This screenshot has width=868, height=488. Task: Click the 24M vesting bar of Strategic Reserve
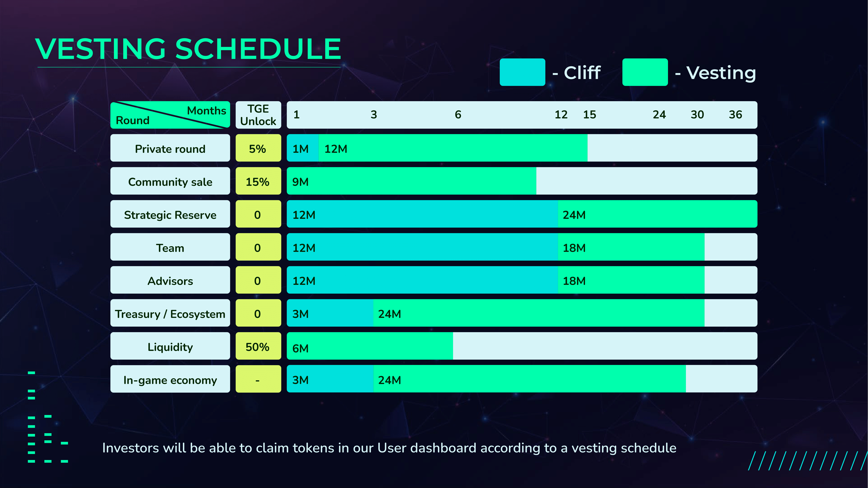coord(657,214)
